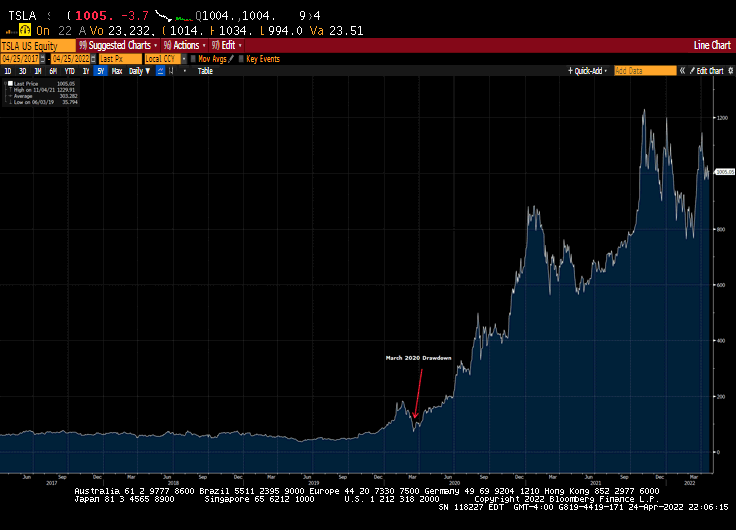Click the 200 y-axis label
736x530 pixels.
[x=721, y=397]
